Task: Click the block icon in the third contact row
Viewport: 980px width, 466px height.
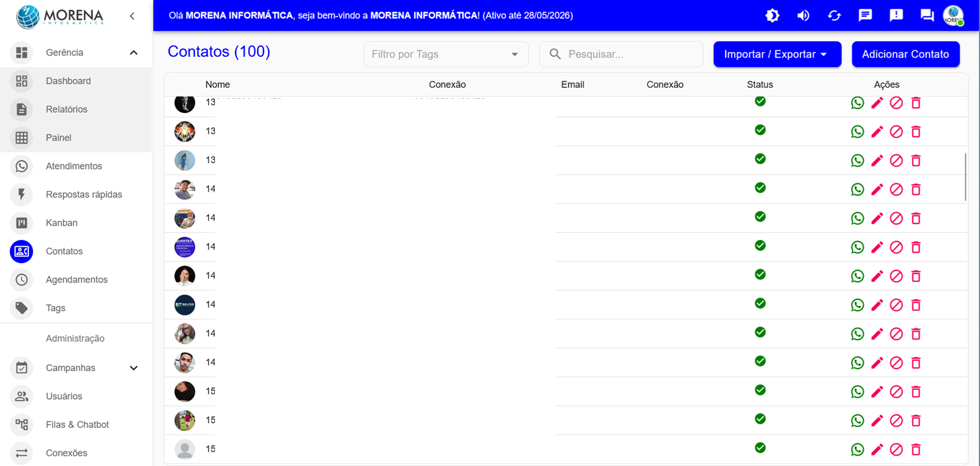Action: coord(896,161)
